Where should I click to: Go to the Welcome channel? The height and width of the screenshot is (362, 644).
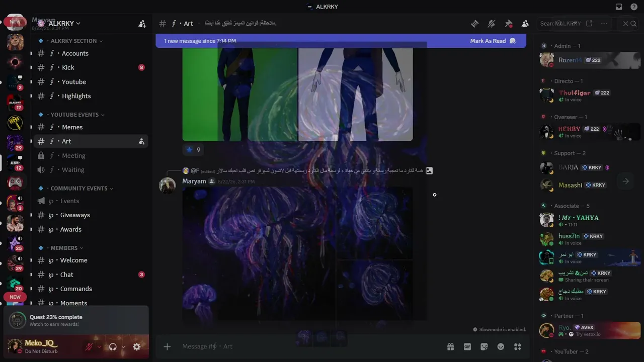pos(91,260)
